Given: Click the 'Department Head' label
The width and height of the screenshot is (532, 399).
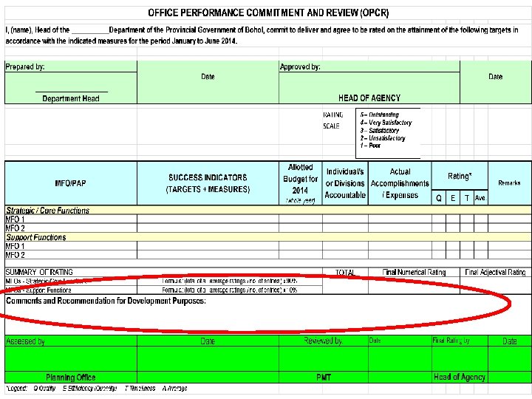Looking at the screenshot, I should tap(71, 98).
